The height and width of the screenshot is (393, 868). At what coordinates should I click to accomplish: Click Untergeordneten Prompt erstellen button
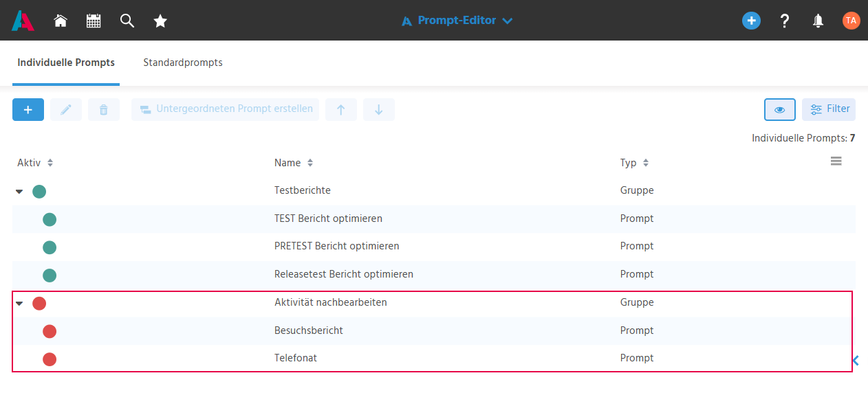(226, 109)
